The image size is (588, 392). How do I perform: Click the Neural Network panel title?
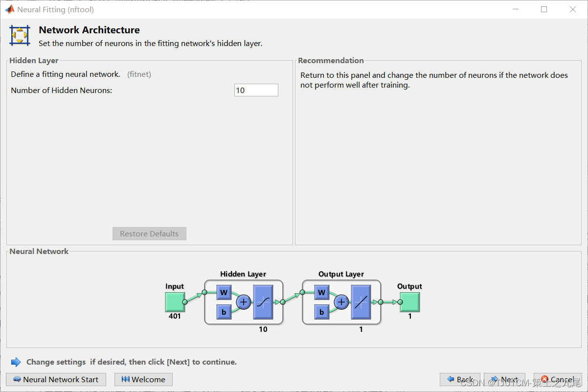pos(39,252)
